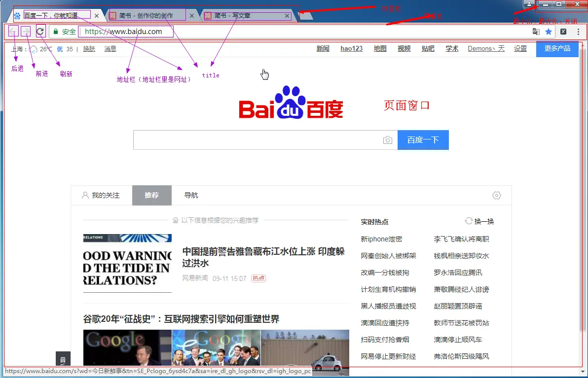Select the 导航 feed tab
Image resolution: width=588 pixels, height=378 pixels.
coord(191,196)
